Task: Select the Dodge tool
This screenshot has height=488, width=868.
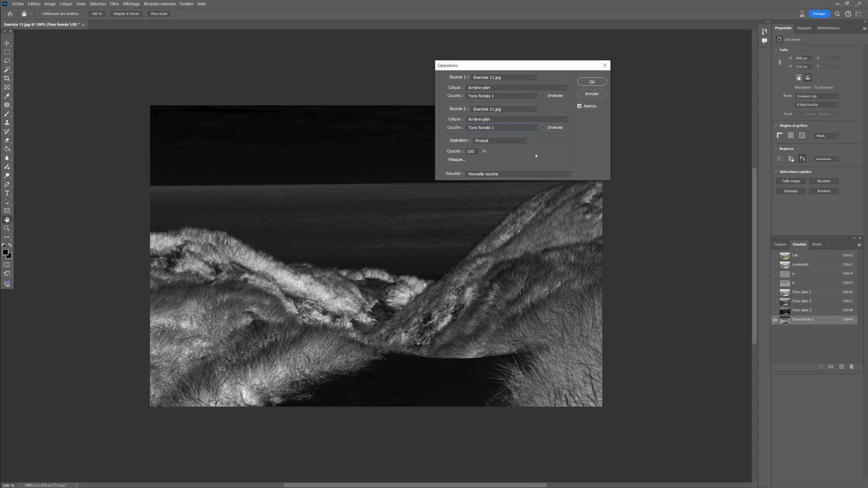Action: click(x=7, y=175)
